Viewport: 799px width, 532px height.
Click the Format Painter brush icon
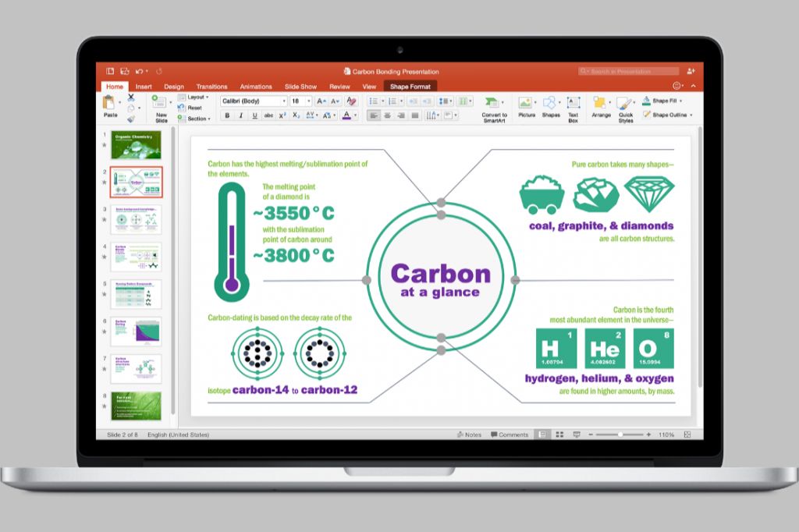coord(131,119)
